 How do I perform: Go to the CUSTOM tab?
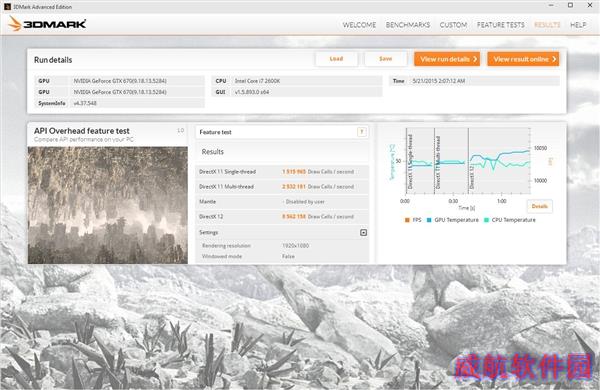pos(453,25)
